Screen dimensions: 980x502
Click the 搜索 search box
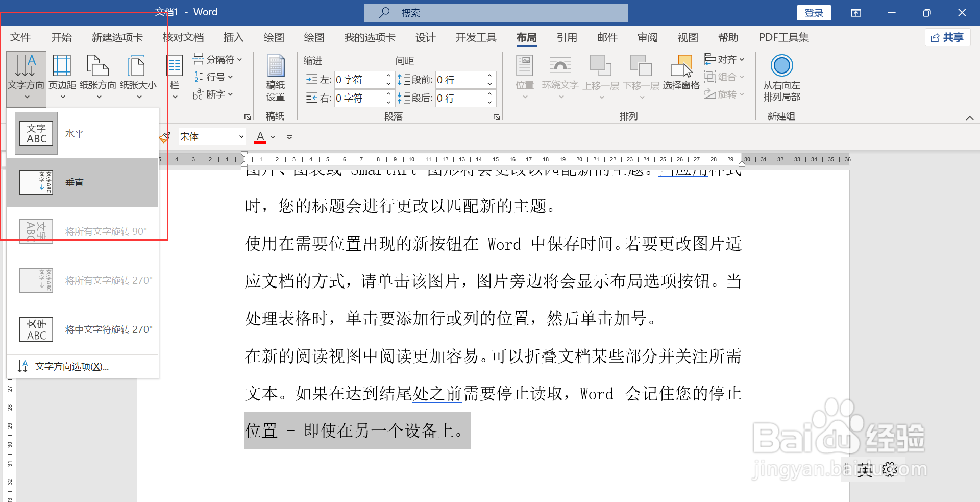(x=496, y=13)
